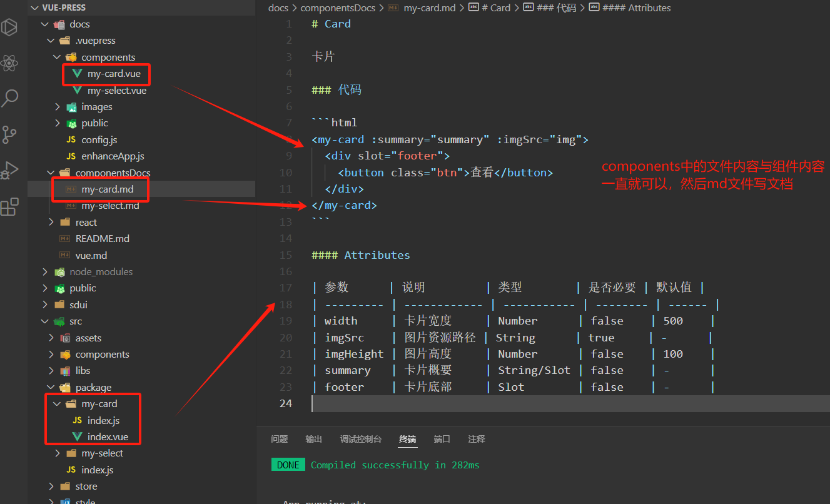This screenshot has width=830, height=504.
Task: Click the 'imgHeight' table cell
Action: click(x=354, y=354)
